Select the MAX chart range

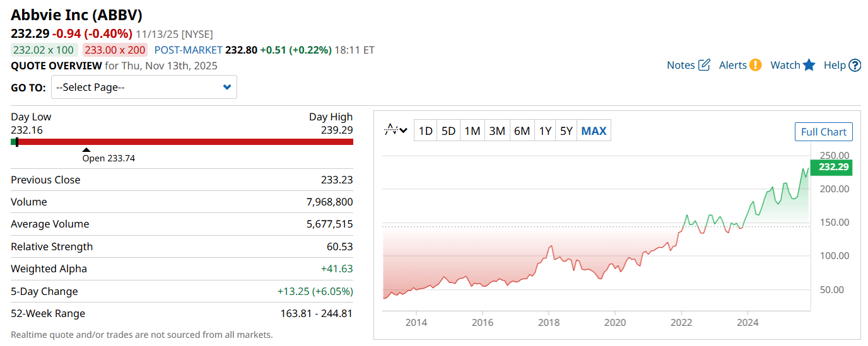tap(594, 131)
